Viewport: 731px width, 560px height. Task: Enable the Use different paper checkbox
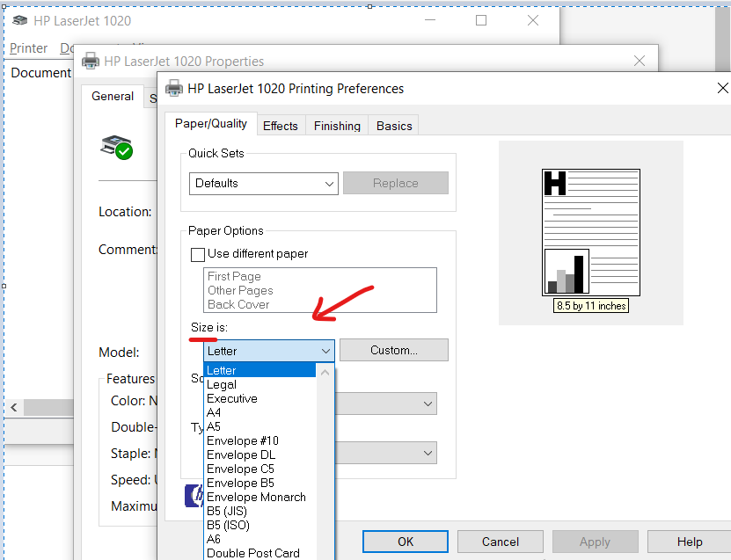(198, 254)
